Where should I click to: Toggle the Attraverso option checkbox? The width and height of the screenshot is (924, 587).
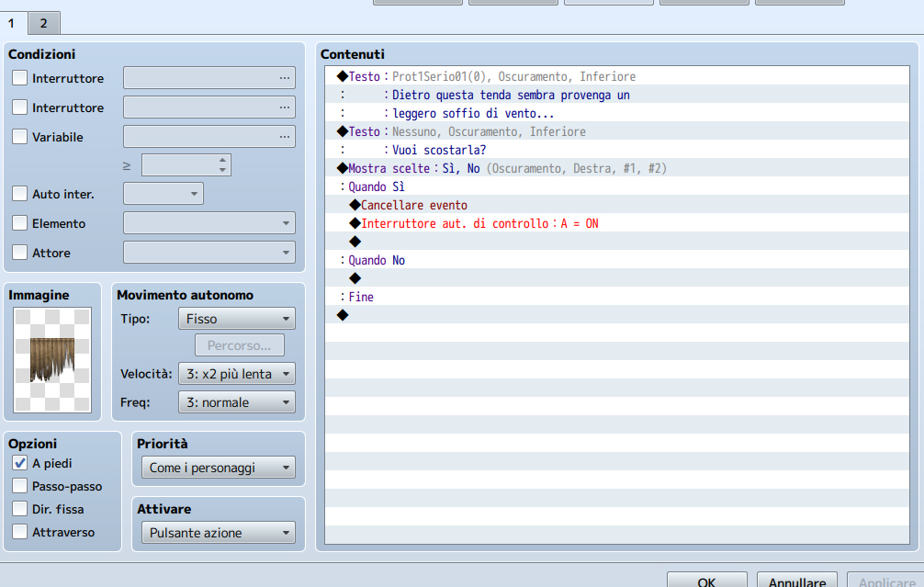click(19, 532)
